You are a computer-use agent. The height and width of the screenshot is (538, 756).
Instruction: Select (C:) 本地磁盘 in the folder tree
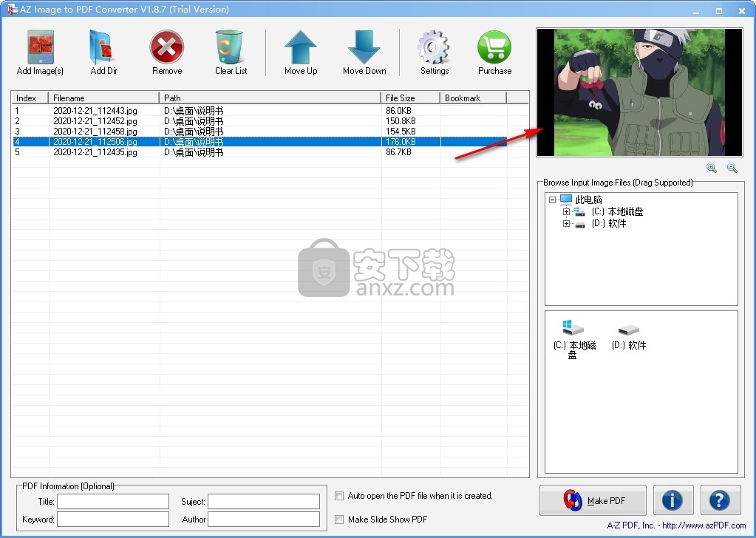(x=617, y=211)
